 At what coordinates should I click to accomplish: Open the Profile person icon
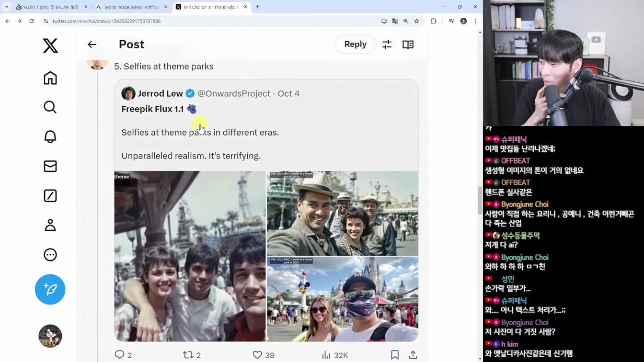(x=50, y=225)
